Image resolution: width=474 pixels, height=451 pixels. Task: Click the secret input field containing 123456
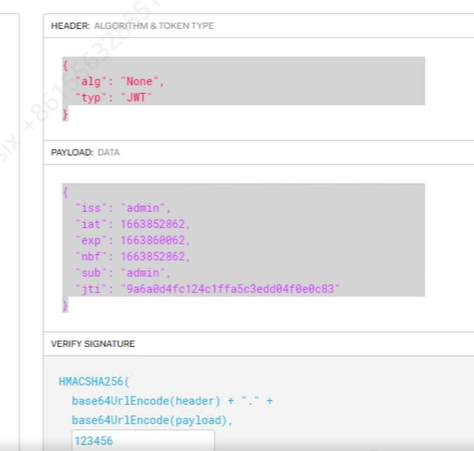pos(143,440)
